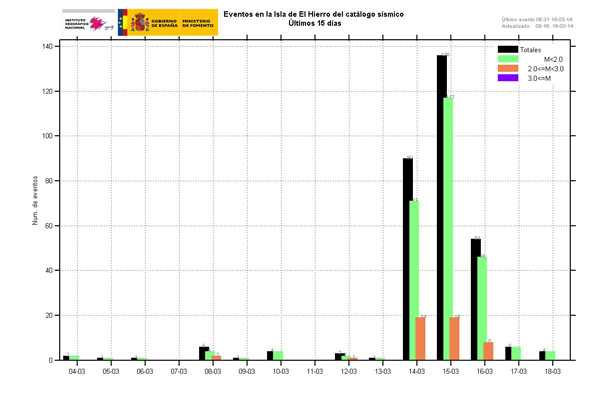Image resolution: width=600 pixels, height=400 pixels.
Task: Click the 140 value on the y-axis
Action: [x=47, y=47]
